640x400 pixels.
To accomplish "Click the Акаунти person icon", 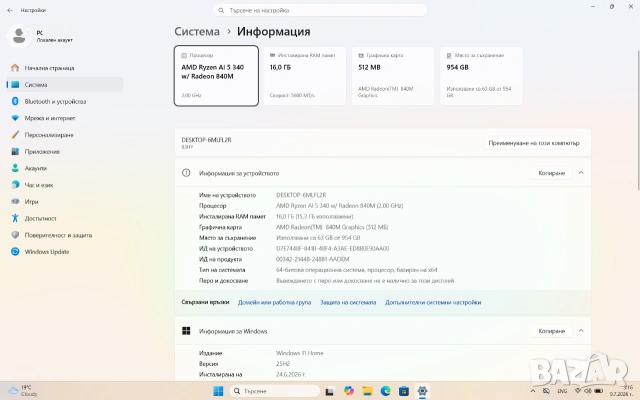I will click(15, 168).
